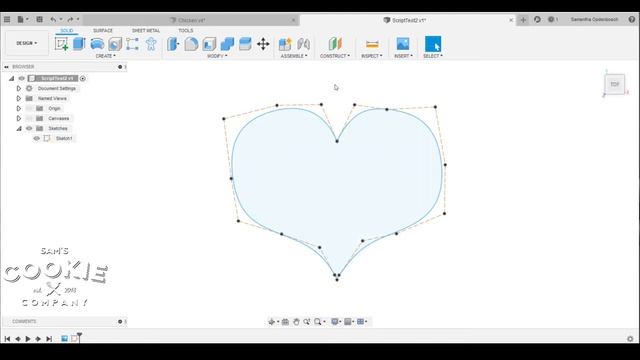
Task: Start a new sketch with Create Sketch
Action: click(x=61, y=44)
